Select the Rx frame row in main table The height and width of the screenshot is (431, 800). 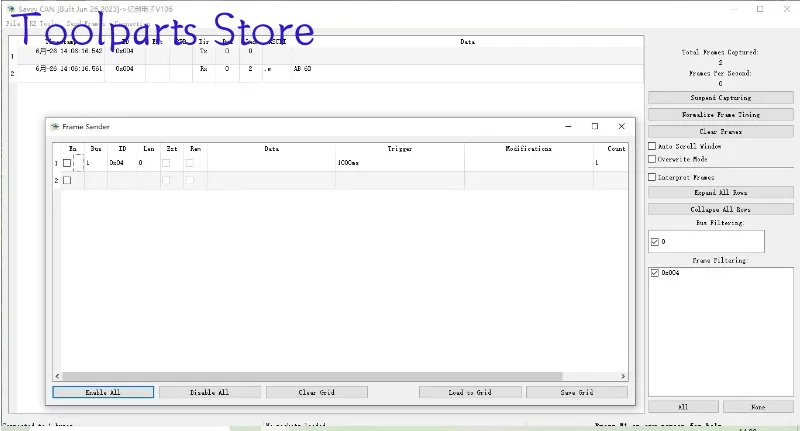[330, 73]
